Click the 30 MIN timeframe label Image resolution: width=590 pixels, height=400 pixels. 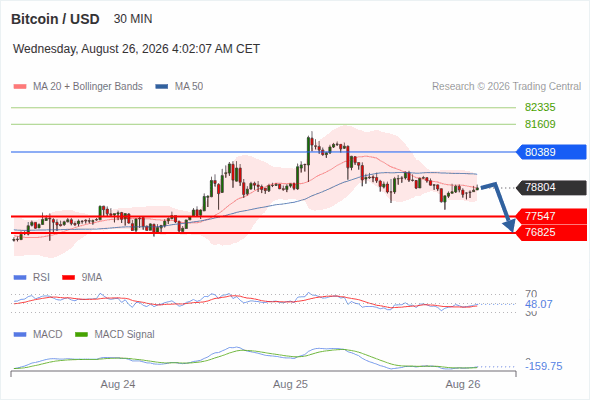133,19
